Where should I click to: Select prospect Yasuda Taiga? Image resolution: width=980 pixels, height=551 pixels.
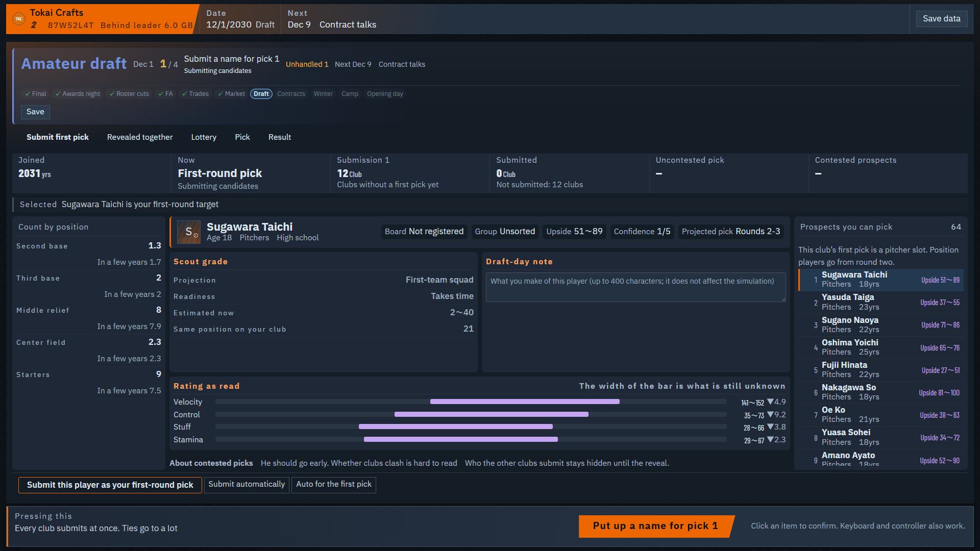[x=881, y=302]
